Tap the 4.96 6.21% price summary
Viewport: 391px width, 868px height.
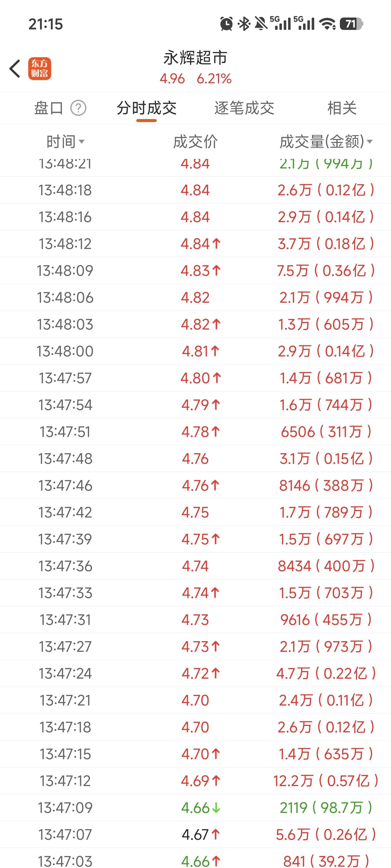point(195,79)
